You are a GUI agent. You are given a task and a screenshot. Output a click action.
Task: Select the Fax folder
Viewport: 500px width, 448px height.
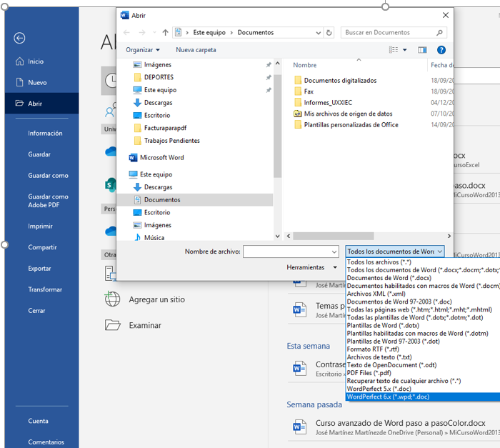pos(309,91)
